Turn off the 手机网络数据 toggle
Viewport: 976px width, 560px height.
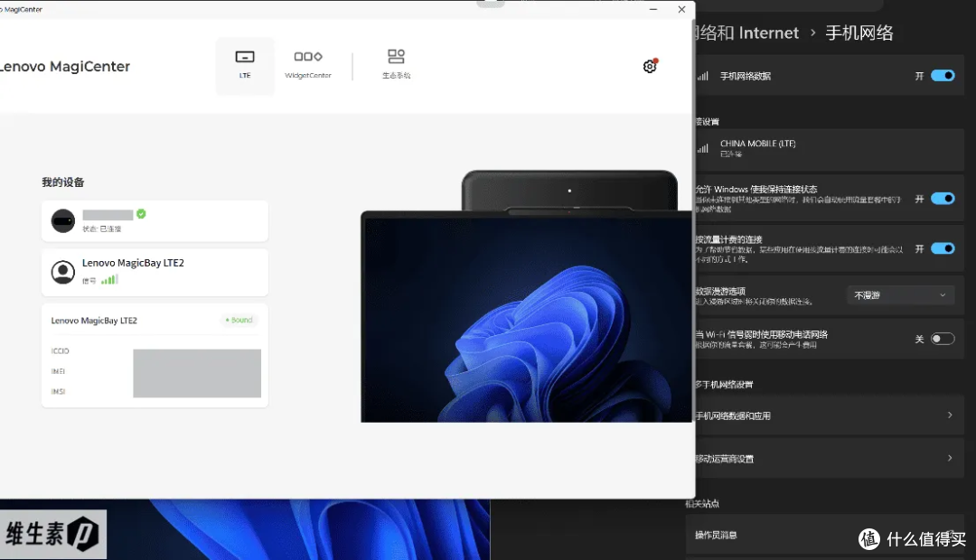(x=943, y=75)
